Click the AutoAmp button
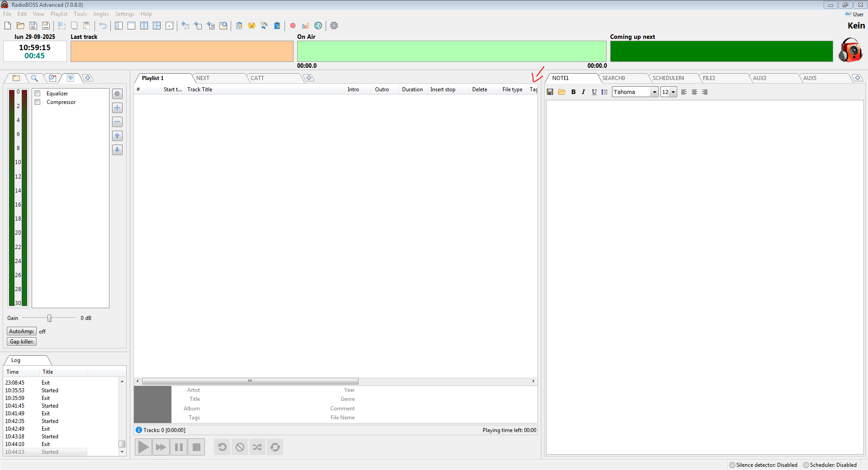Screen dimensions: 868x470 coord(21,331)
